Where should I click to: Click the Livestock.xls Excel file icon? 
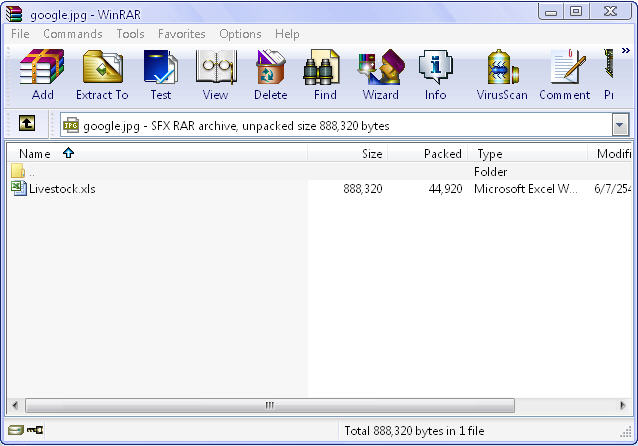coord(18,188)
